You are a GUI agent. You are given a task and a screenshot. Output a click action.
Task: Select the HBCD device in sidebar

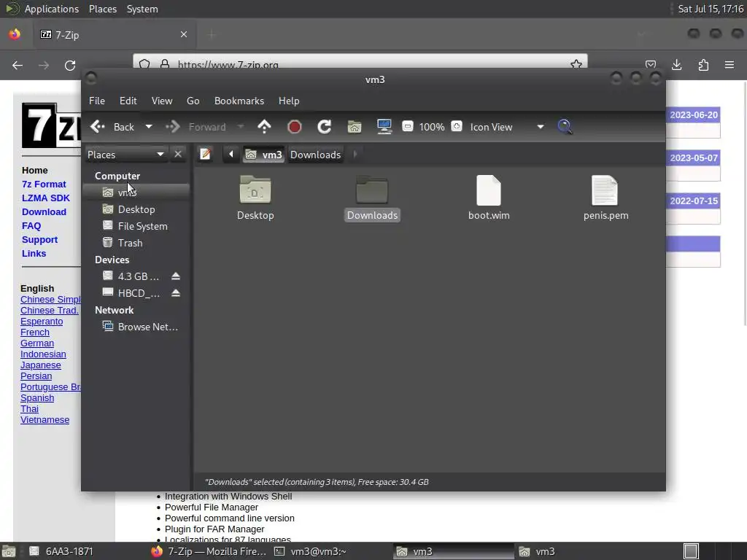pos(130,293)
